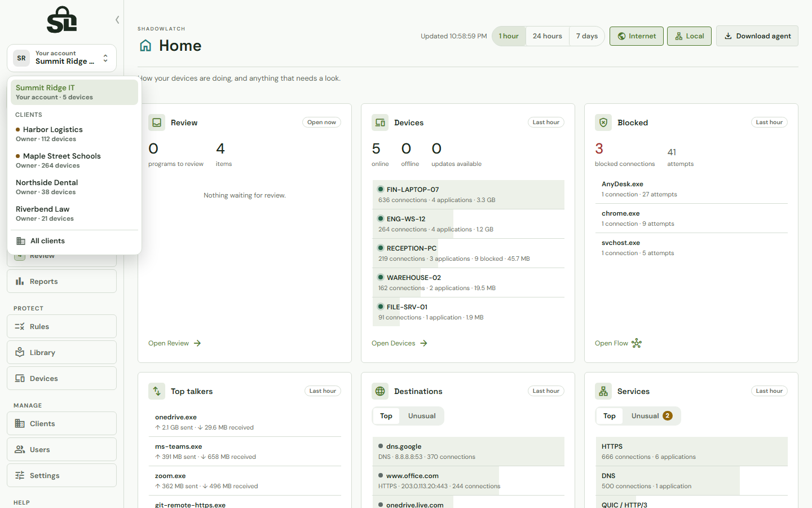The width and height of the screenshot is (812, 508).
Task: Show Unusual services tab
Action: [x=652, y=416]
